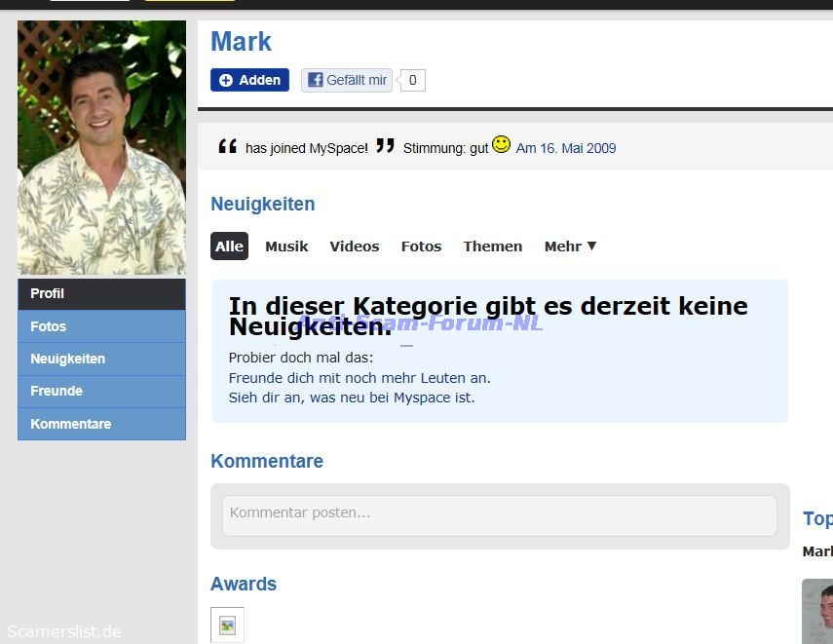Viewport: 833px width, 644px height.
Task: Open Freunde in the sidebar menu
Action: (x=101, y=391)
